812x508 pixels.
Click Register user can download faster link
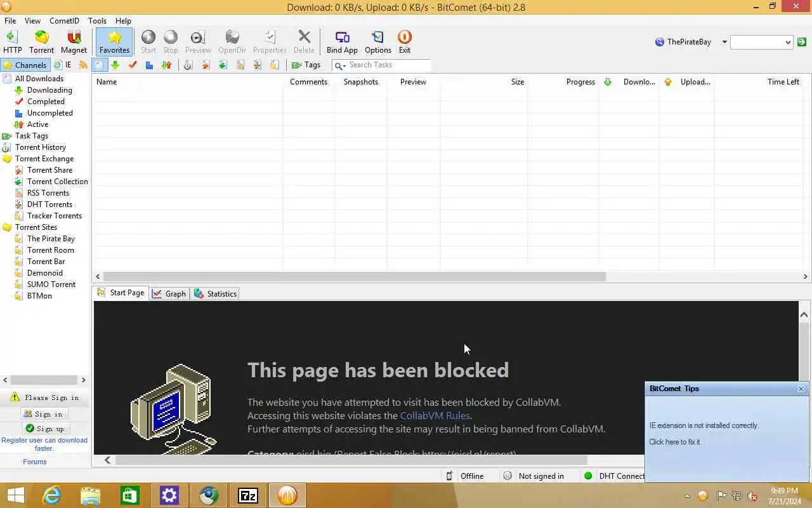pos(44,444)
